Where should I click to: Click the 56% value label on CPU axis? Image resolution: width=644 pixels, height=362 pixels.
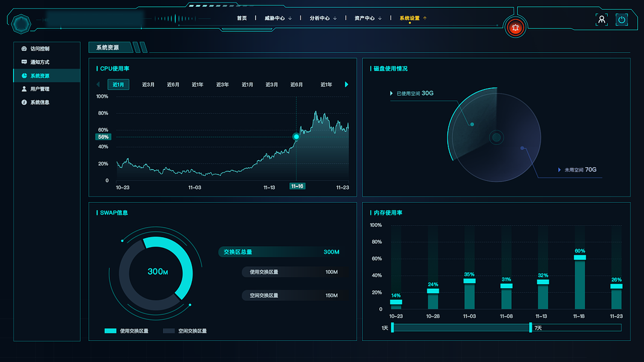(x=103, y=137)
